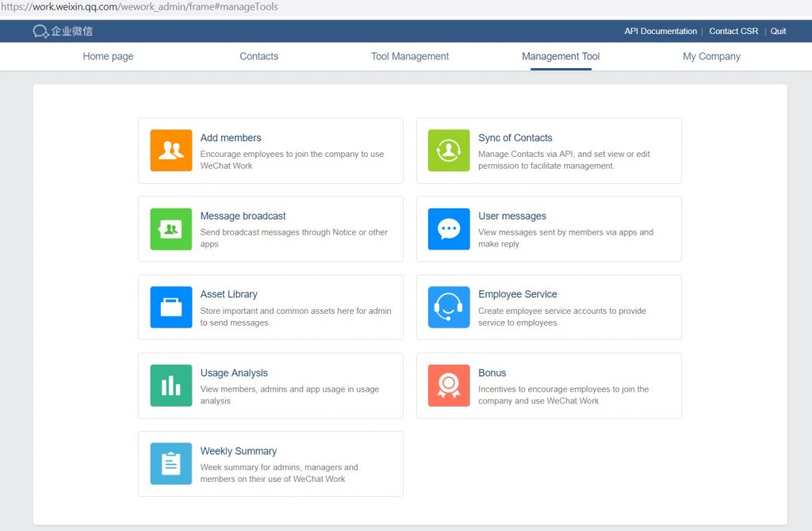Click 'Manage Contacts via API' description
Viewport: 812px width, 531px height.
tap(564, 160)
